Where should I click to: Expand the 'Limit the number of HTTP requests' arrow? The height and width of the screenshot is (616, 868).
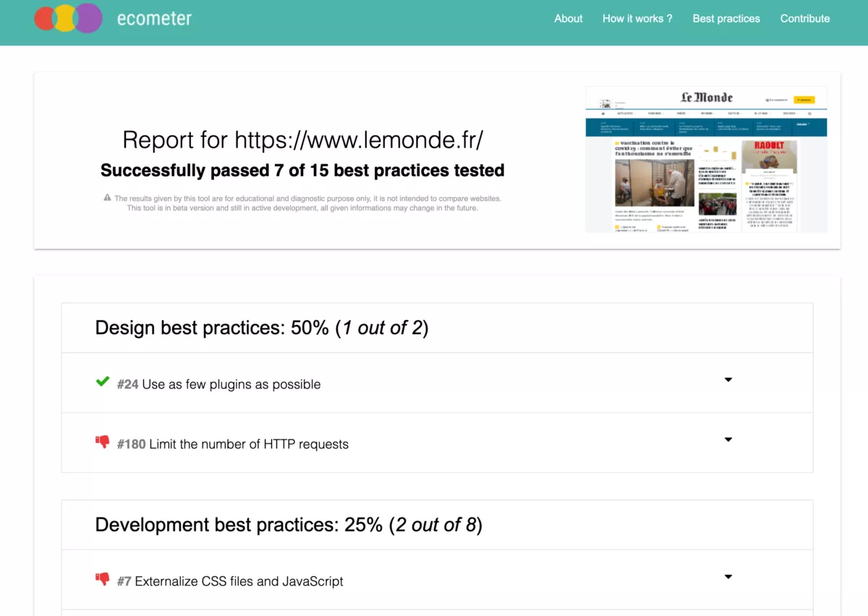(x=728, y=440)
